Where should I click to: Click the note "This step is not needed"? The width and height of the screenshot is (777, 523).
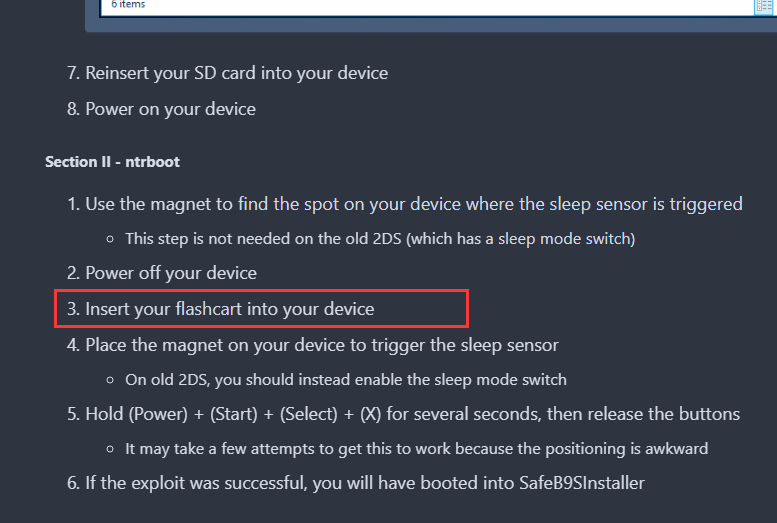(x=380, y=239)
